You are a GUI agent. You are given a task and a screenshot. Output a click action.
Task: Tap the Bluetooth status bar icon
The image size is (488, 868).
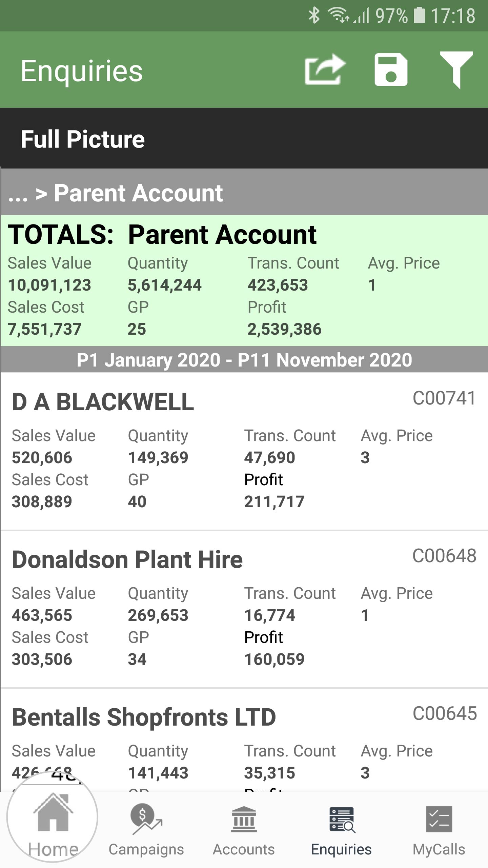(x=314, y=16)
